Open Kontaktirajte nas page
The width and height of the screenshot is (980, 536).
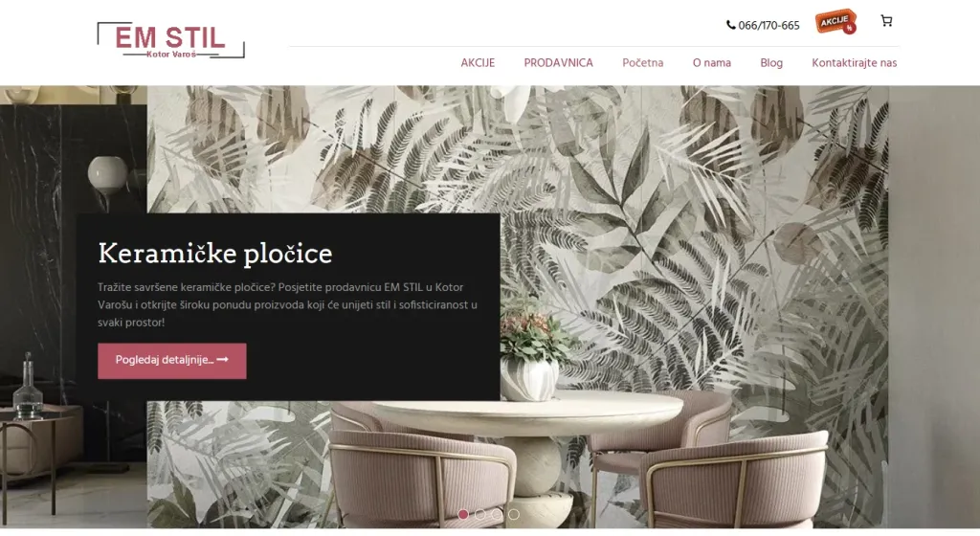[854, 63]
